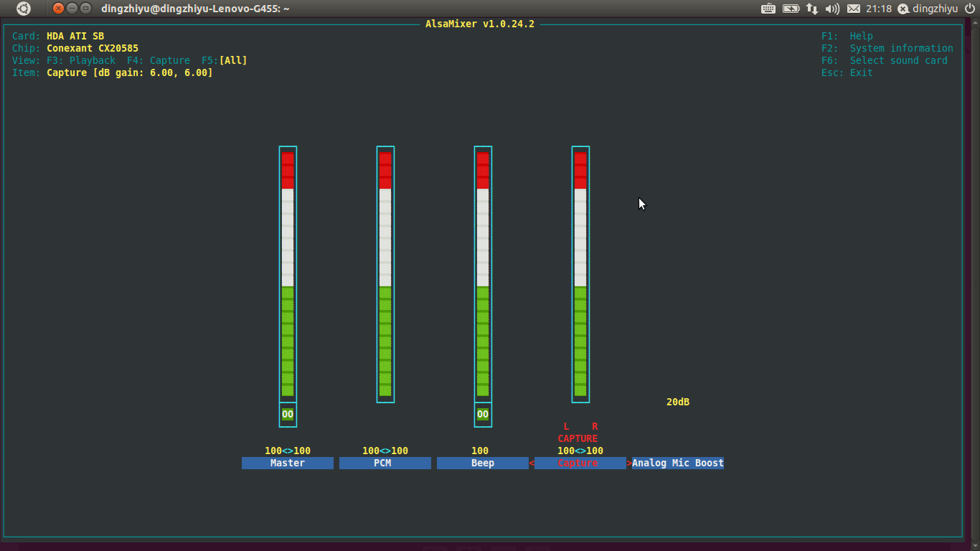Screen dimensions: 980x551
Task: Click the 21:18 clock in the panel
Action: tap(879, 9)
